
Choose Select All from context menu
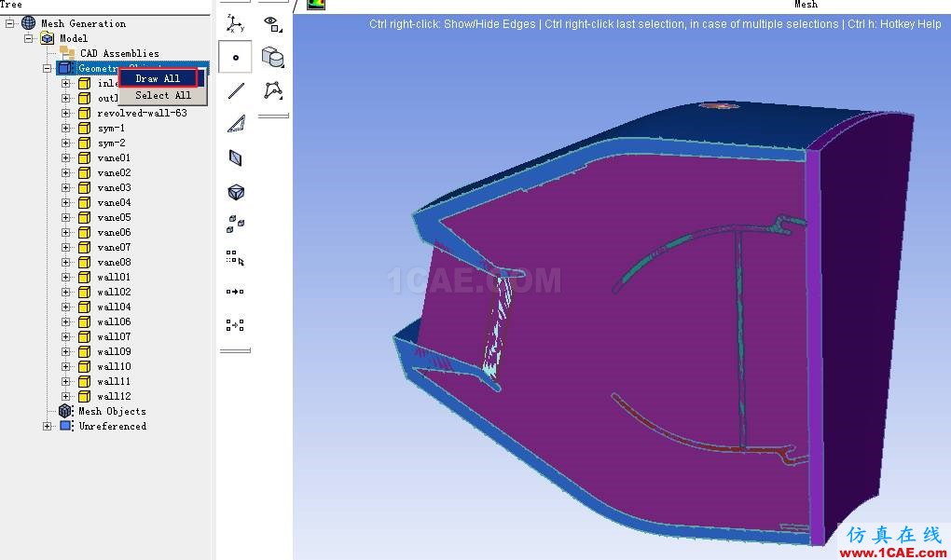[162, 95]
